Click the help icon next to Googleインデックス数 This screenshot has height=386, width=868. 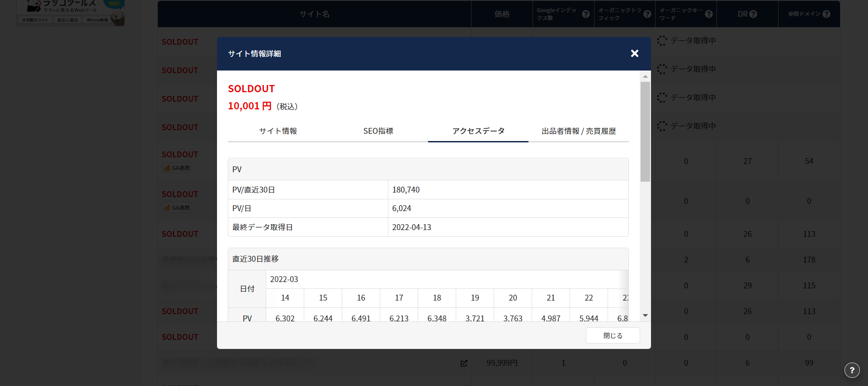(586, 14)
